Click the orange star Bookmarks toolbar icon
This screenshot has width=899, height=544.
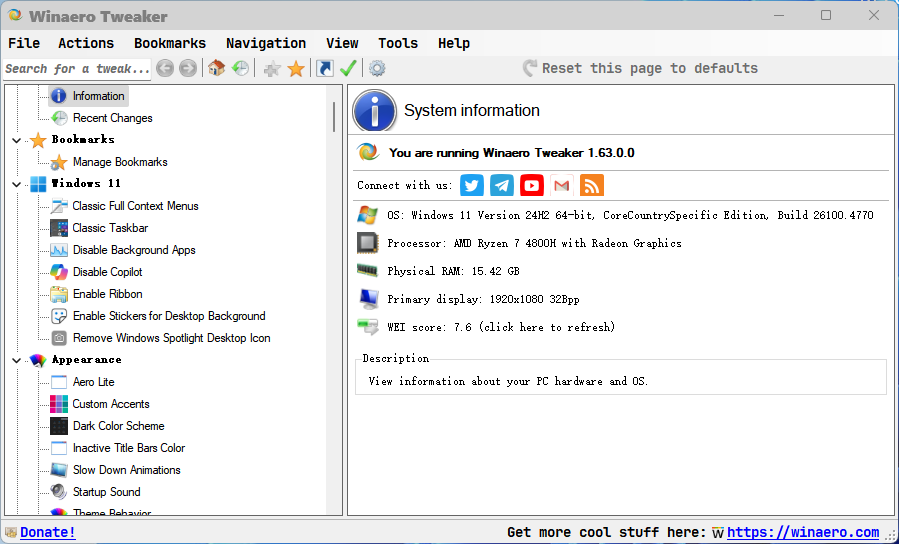coord(296,68)
